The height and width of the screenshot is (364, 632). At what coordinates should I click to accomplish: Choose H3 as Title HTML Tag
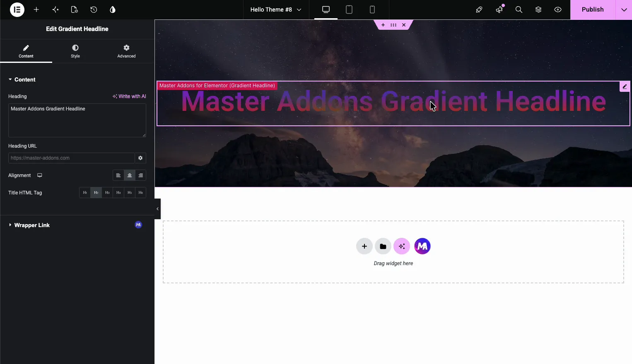tap(107, 193)
